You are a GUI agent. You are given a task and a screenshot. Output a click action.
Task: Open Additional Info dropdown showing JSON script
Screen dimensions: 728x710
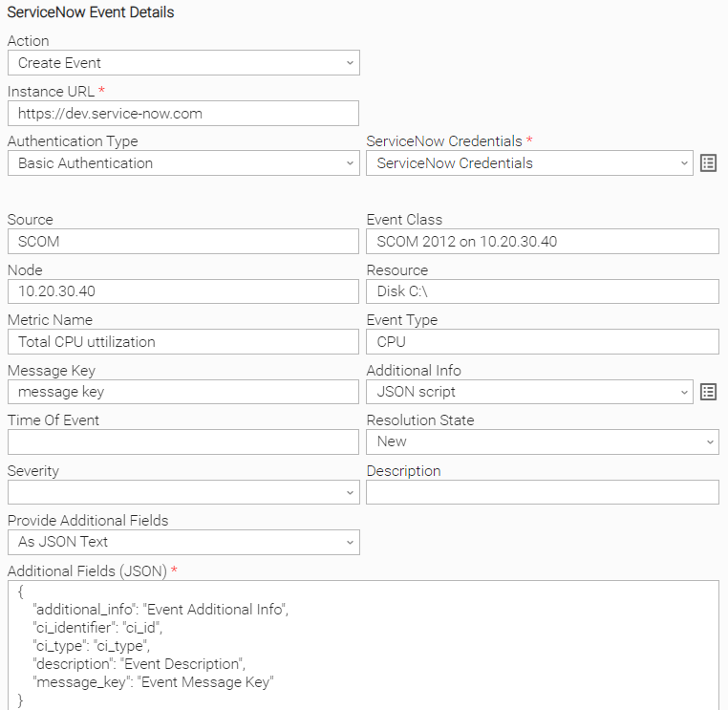point(529,392)
